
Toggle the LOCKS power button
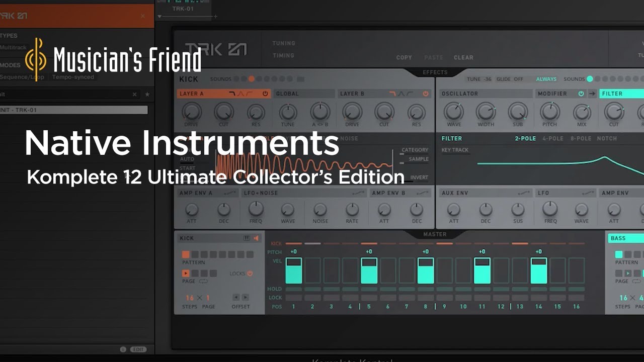coord(250,274)
